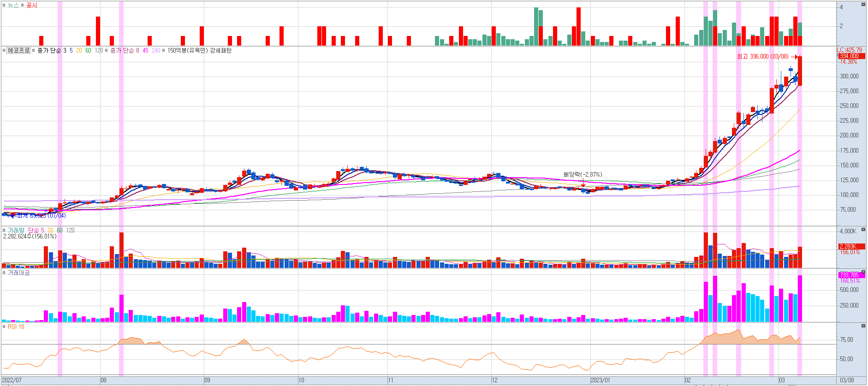Toggle the square marker before 에코프로
This screenshot has height=386, width=868.
coord(4,51)
